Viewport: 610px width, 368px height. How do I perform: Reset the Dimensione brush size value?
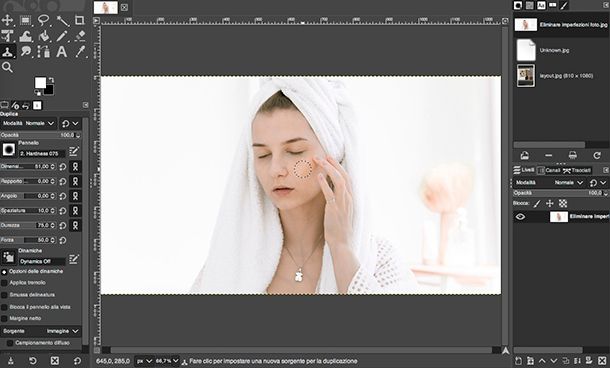pyautogui.click(x=63, y=167)
